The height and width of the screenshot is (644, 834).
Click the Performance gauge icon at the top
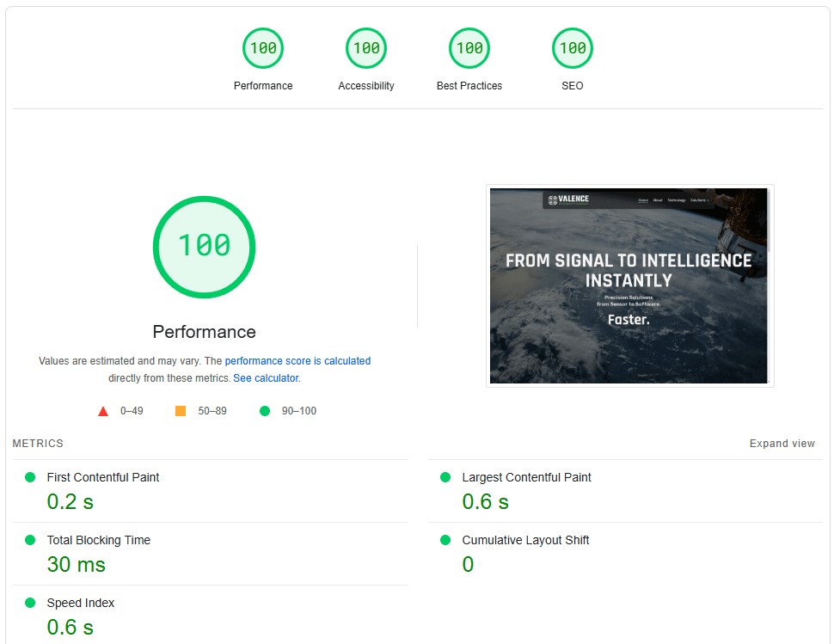[263, 48]
